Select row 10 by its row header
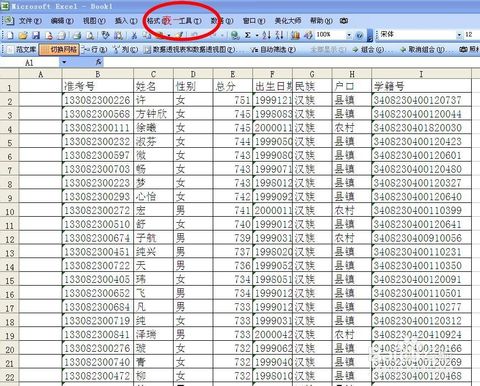 point(10,211)
